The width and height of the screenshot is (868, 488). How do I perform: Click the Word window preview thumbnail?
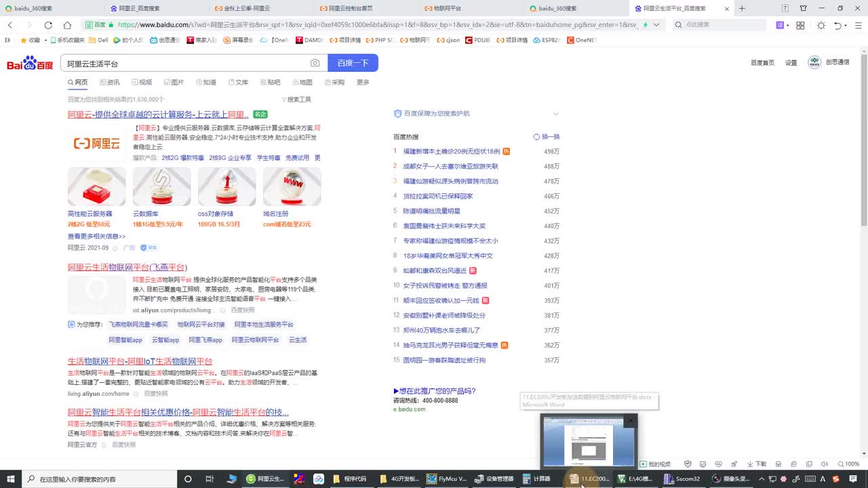(x=589, y=443)
